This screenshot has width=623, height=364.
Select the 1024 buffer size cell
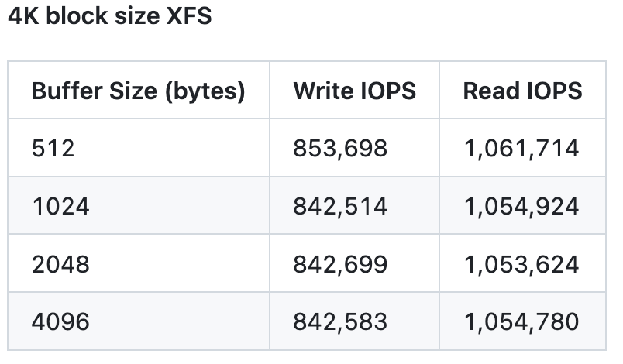click(x=60, y=206)
